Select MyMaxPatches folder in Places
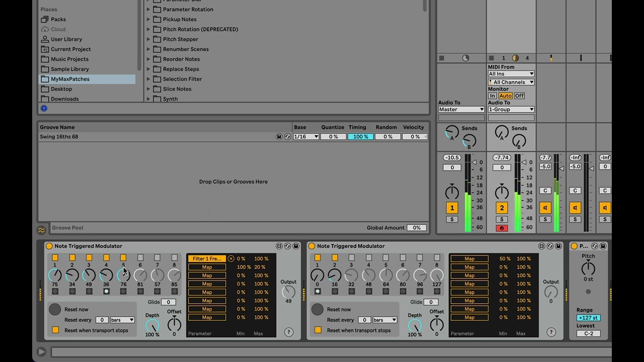The width and height of the screenshot is (644, 362). tap(87, 79)
